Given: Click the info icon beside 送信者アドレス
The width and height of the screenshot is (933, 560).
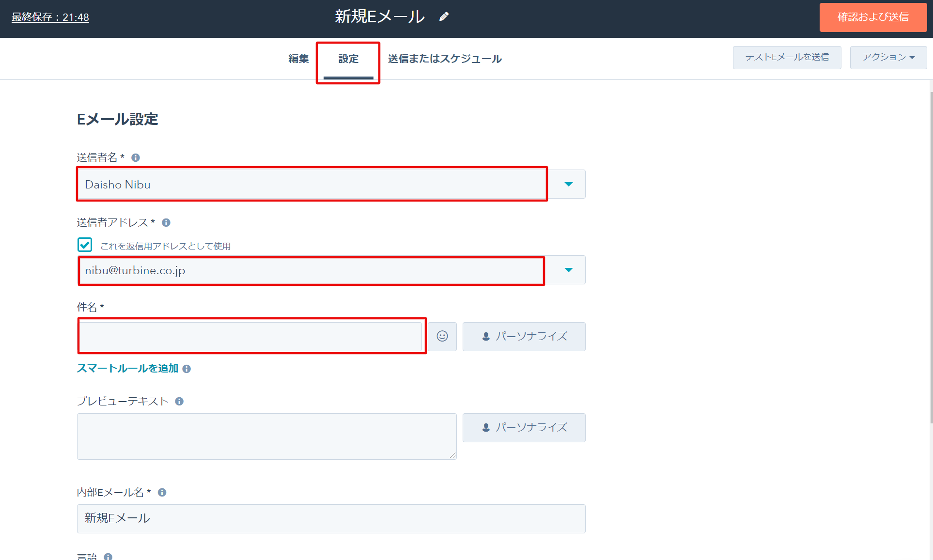Looking at the screenshot, I should [x=166, y=222].
